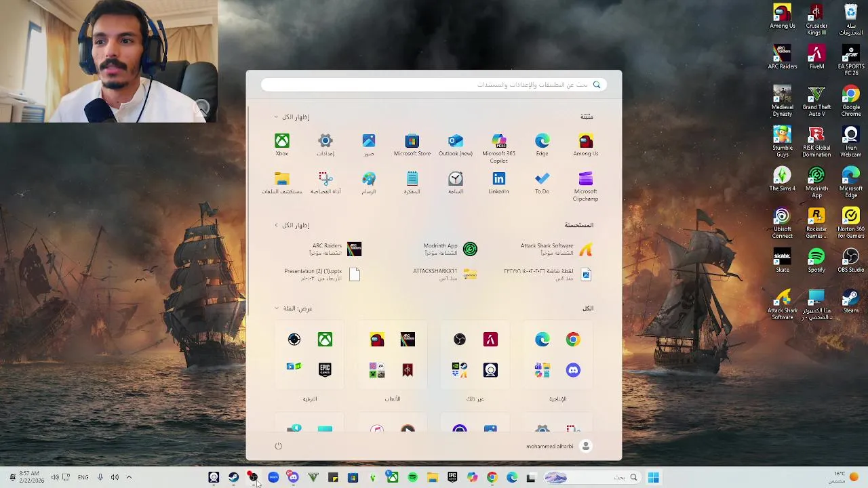Launch the pinned Snipping Tool
Image resolution: width=868 pixels, height=488 pixels.
click(x=325, y=182)
